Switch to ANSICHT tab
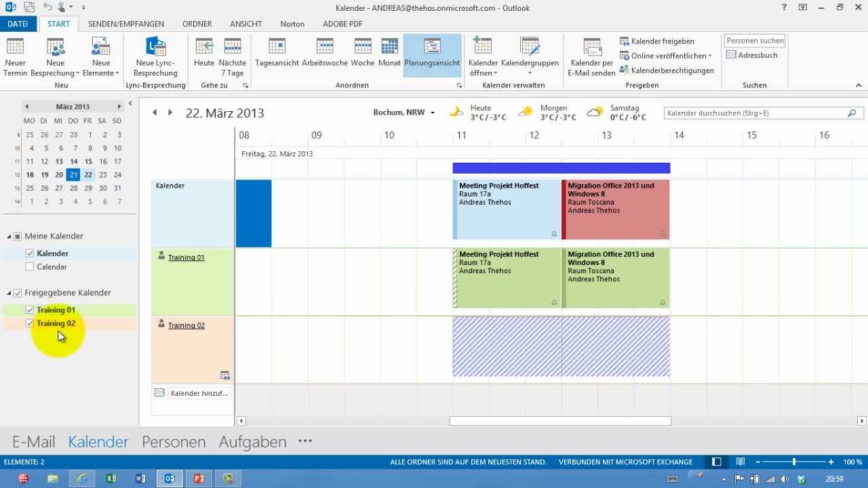 [246, 24]
